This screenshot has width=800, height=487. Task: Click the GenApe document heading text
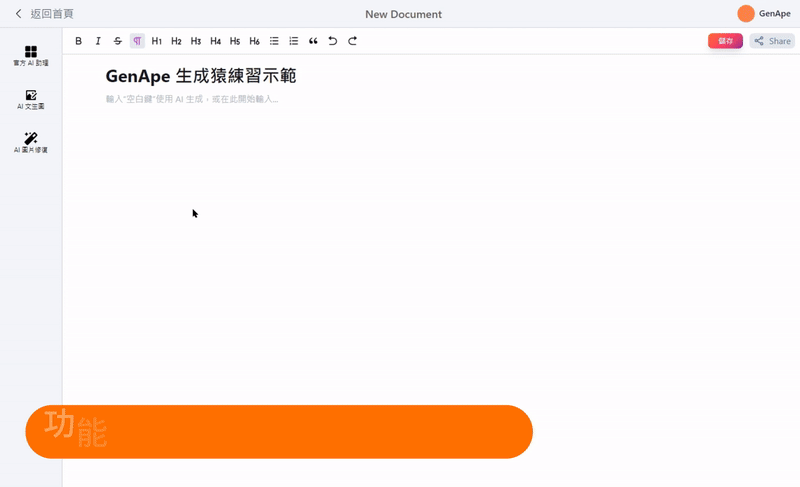(201, 76)
